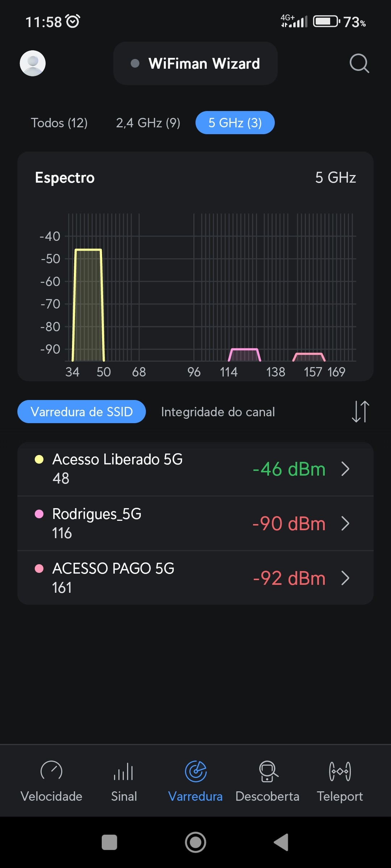
Task: Switch to the 2,4 GHz (9) filter
Action: coord(148,123)
